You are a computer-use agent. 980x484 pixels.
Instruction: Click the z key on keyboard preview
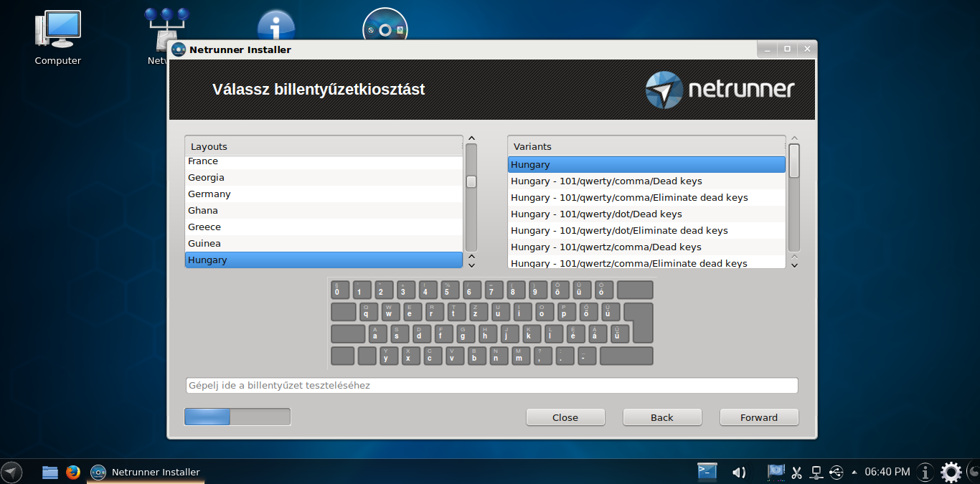click(x=477, y=312)
